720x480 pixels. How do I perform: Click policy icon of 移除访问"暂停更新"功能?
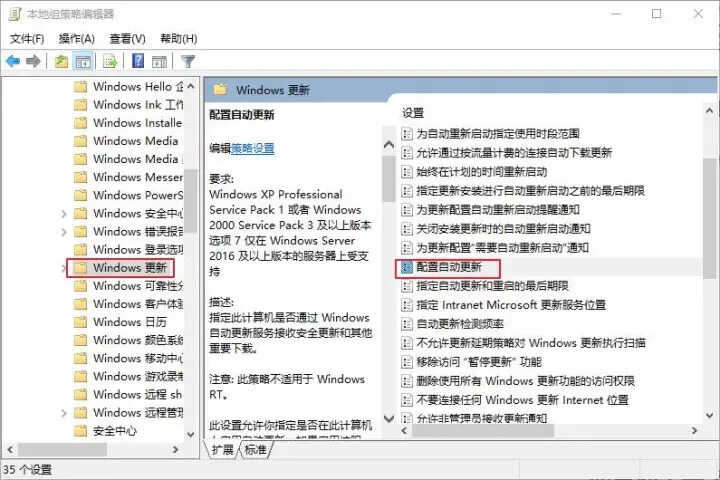coord(406,362)
